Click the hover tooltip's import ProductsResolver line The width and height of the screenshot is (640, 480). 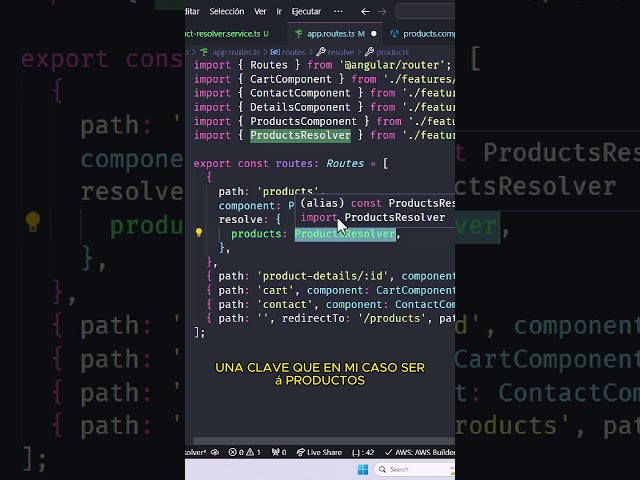[x=373, y=218]
